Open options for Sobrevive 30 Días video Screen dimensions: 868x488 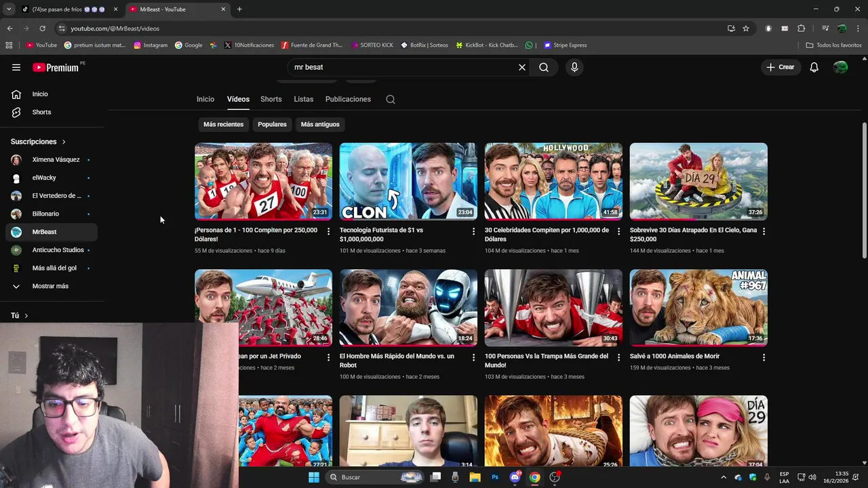(764, 231)
